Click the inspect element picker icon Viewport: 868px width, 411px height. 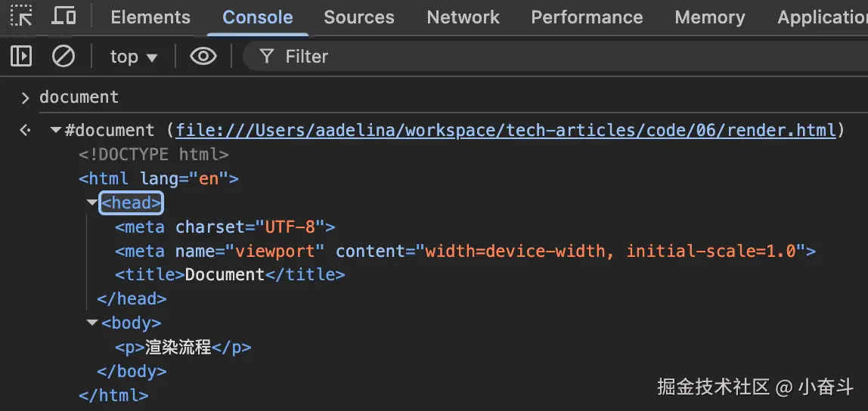coord(21,16)
